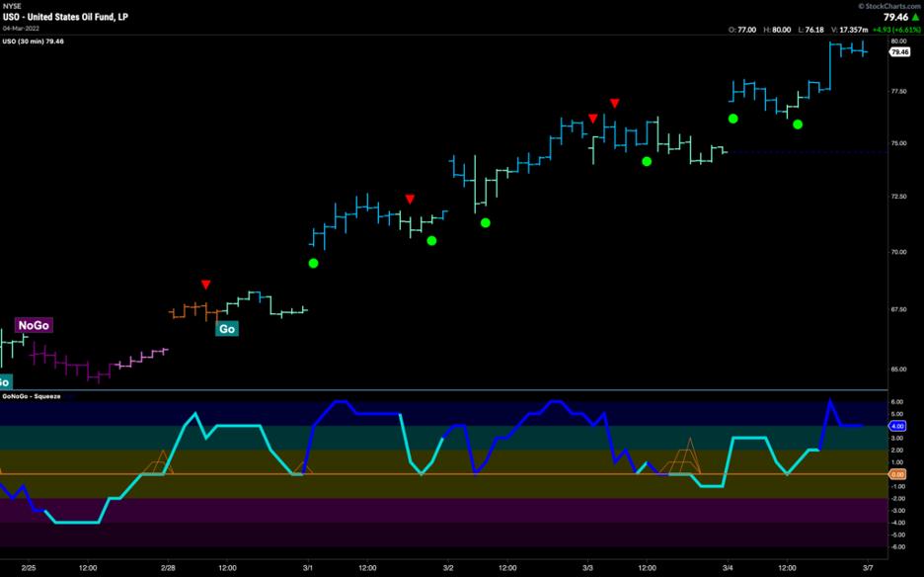The width and height of the screenshot is (924, 577).
Task: Click the blue 4.00 oscillator value tag
Action: click(899, 426)
